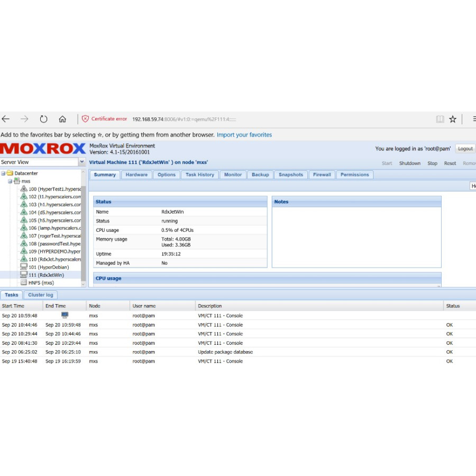Open the Backup tab
This screenshot has height=476, width=476.
260,175
